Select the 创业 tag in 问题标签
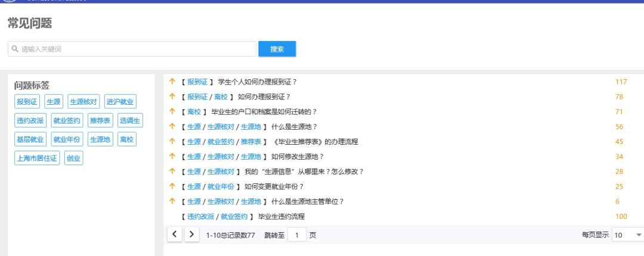 coord(73,158)
